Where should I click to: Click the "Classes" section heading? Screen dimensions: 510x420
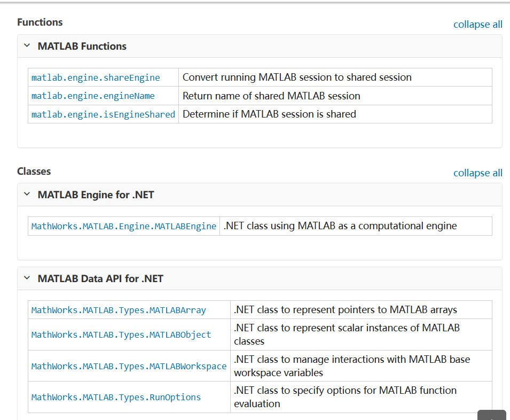pyautogui.click(x=34, y=171)
